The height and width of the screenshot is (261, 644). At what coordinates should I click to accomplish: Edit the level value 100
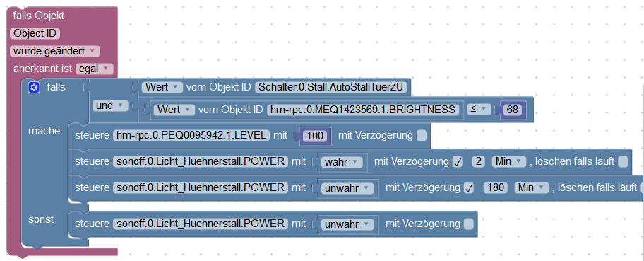click(x=315, y=135)
